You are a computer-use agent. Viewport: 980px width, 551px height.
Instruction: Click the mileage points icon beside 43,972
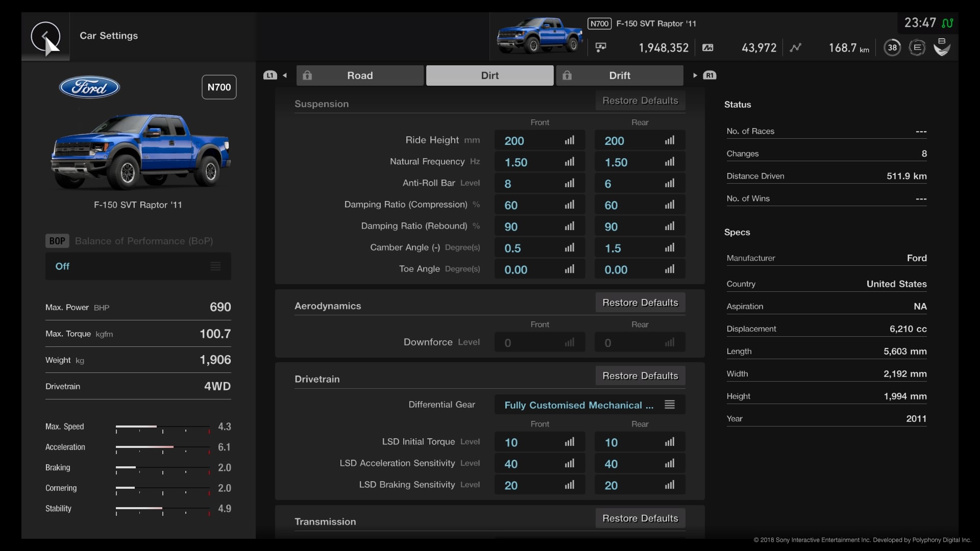coord(707,47)
